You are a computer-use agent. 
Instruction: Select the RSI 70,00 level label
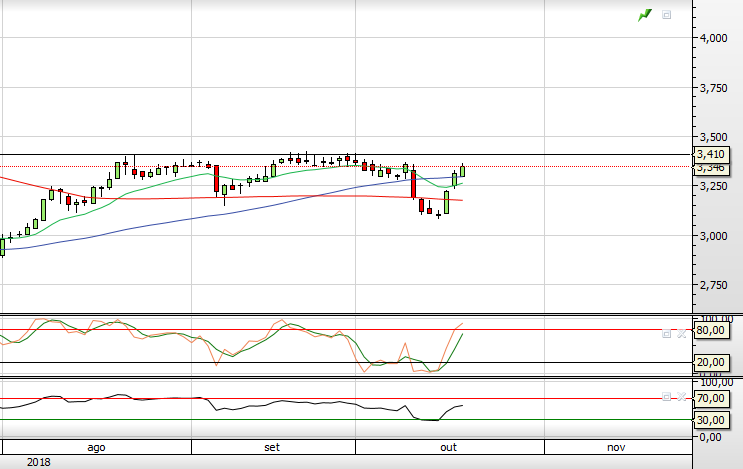click(710, 398)
